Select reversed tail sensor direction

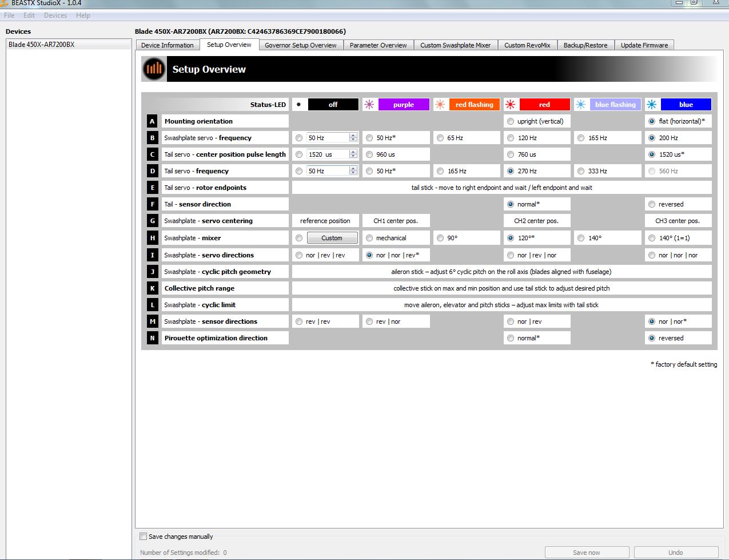[x=652, y=204]
